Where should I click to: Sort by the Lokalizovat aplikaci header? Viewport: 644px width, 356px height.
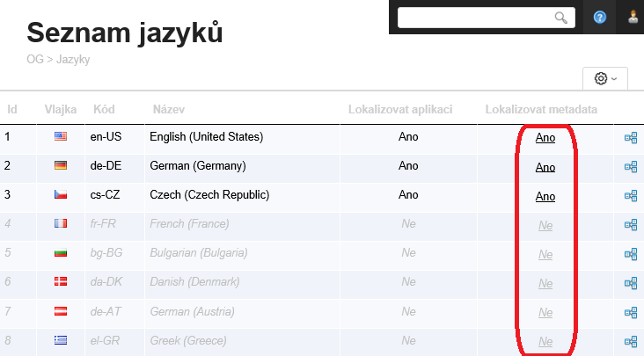pyautogui.click(x=400, y=110)
